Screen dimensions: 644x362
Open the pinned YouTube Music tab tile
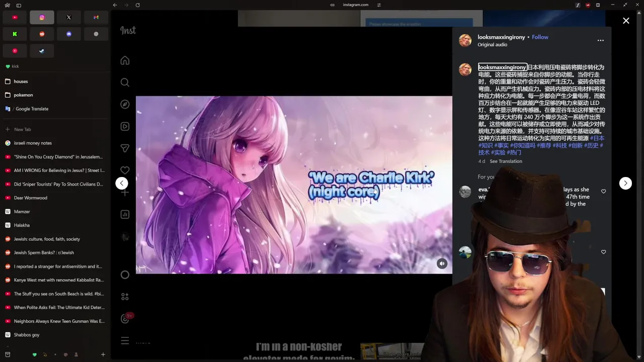point(15,51)
